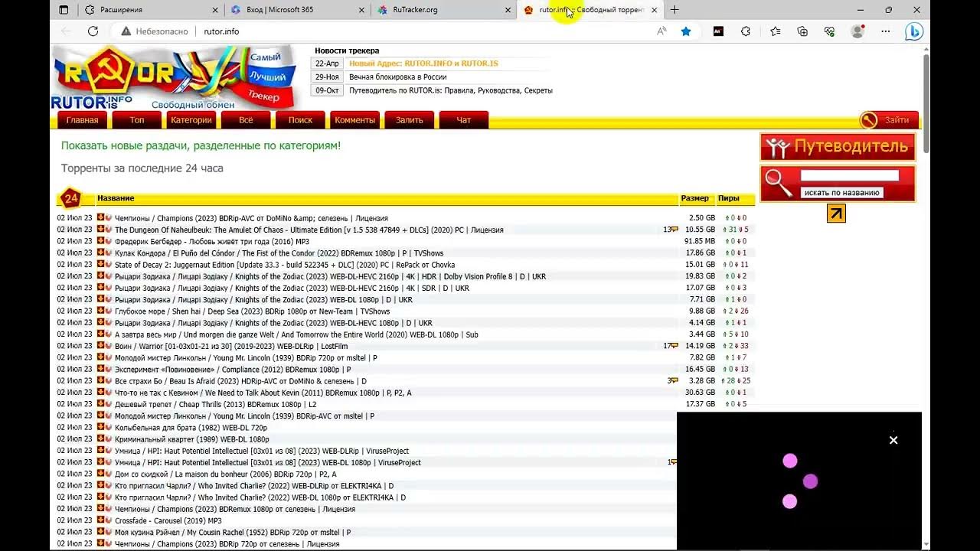Open torrent 'Криминальный квартет (1989)'
The height and width of the screenshot is (551, 980).
pyautogui.click(x=191, y=439)
